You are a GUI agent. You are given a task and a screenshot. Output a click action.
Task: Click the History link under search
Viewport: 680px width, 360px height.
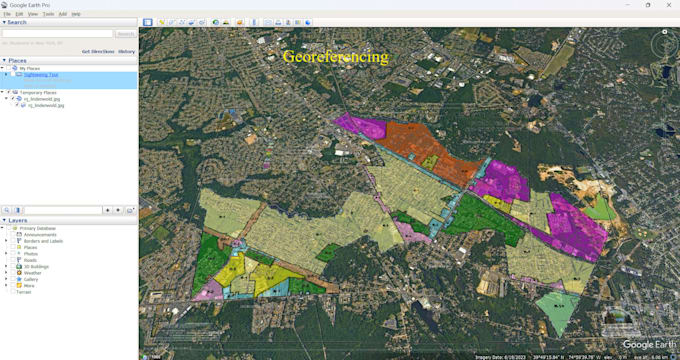point(127,52)
